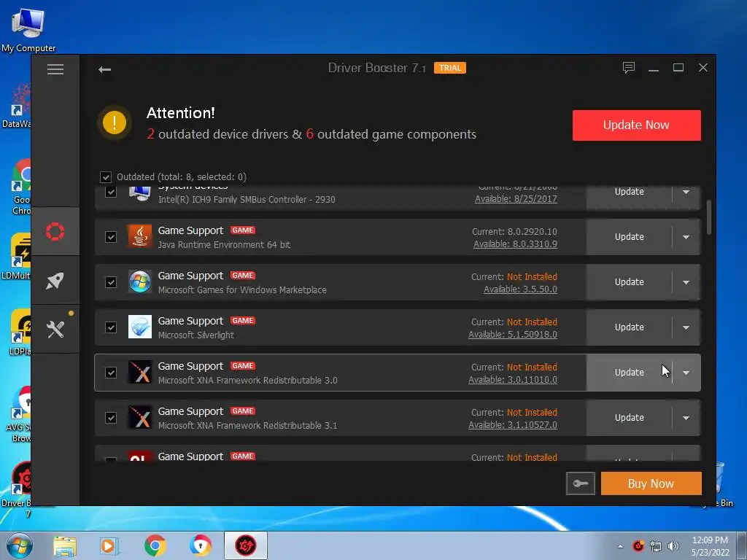Toggle the Outdated select-all checkbox

click(x=106, y=177)
